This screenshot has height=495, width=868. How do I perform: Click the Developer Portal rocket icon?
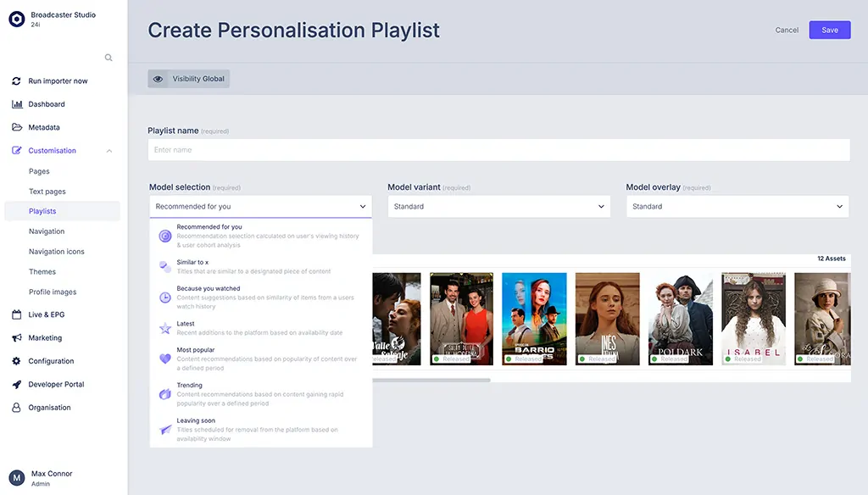click(17, 384)
